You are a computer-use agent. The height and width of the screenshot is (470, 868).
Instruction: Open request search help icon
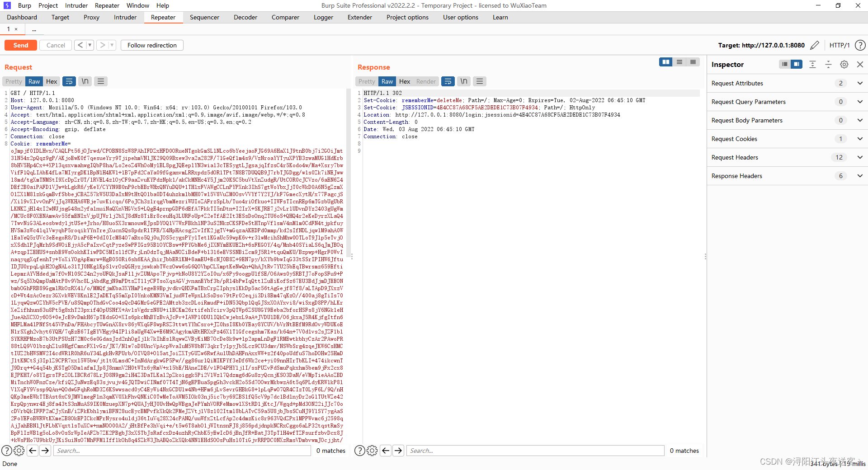click(7, 451)
